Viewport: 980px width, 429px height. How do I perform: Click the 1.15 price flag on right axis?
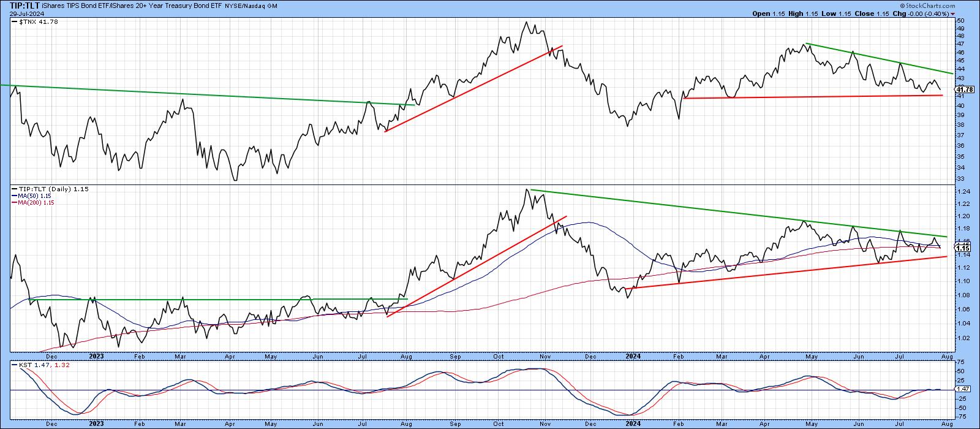(963, 248)
